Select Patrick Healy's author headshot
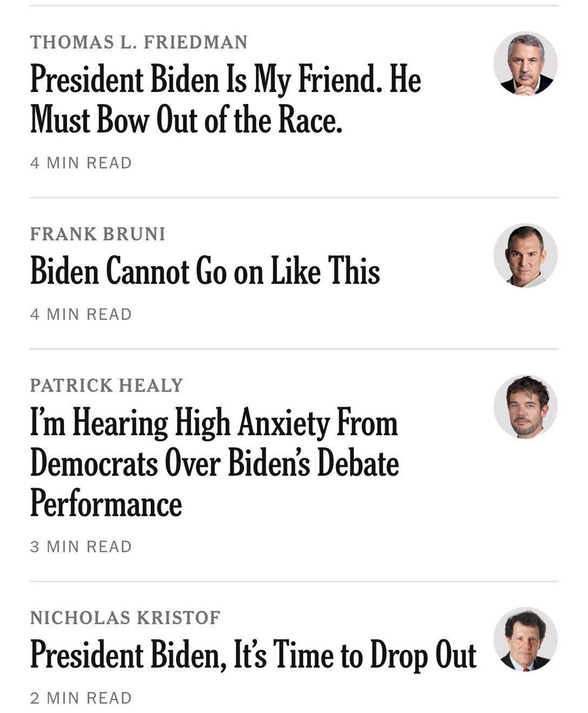Image resolution: width=588 pixels, height=713 pixels. pos(525,407)
